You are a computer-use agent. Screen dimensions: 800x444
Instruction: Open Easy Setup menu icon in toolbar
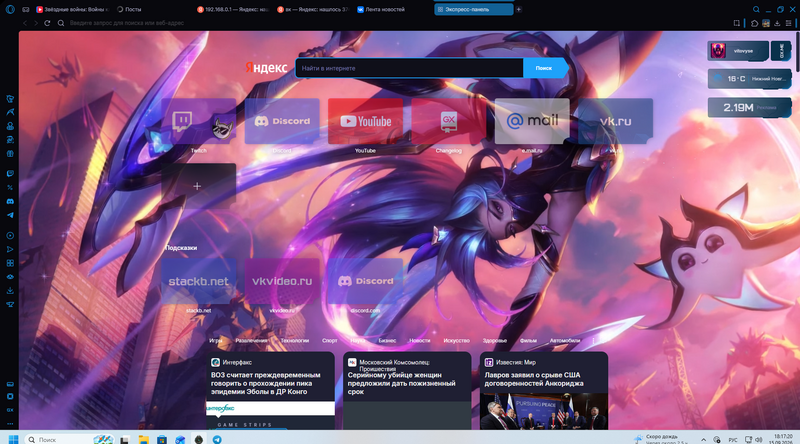(788, 23)
